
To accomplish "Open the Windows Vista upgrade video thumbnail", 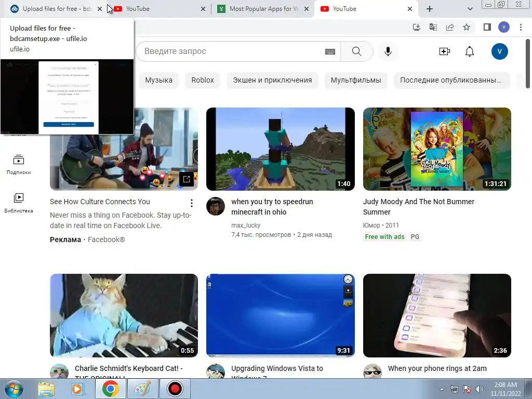I will tap(280, 315).
